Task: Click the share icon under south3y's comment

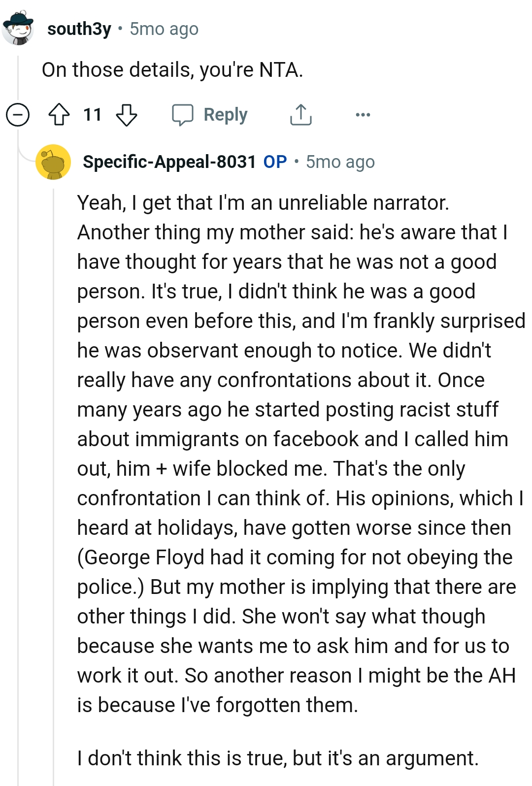Action: click(x=300, y=115)
